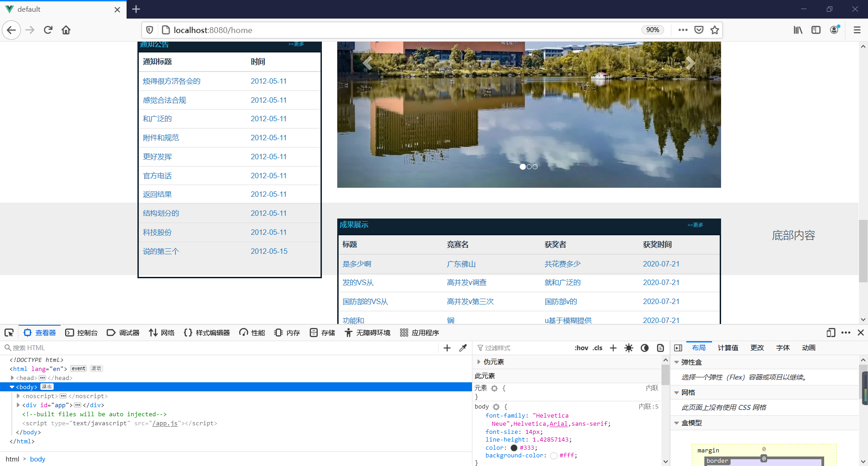Open the 存储 storage tab

[322, 333]
